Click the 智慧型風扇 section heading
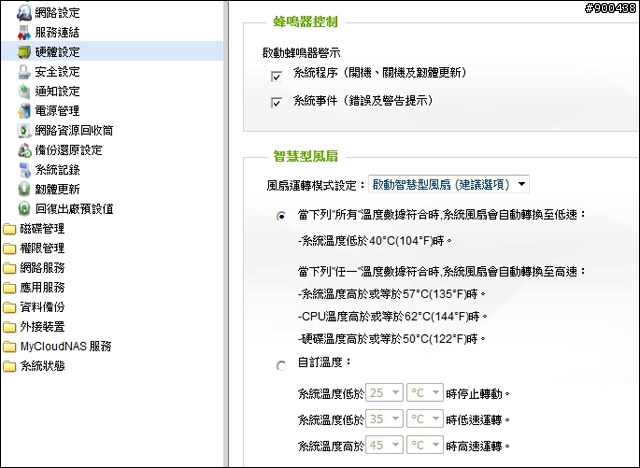Image resolution: width=640 pixels, height=468 pixels. pos(305,156)
